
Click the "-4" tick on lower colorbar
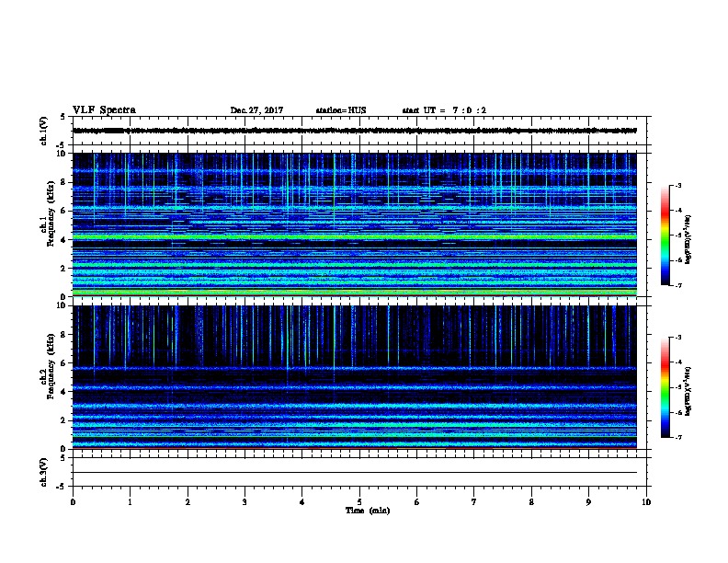click(677, 362)
